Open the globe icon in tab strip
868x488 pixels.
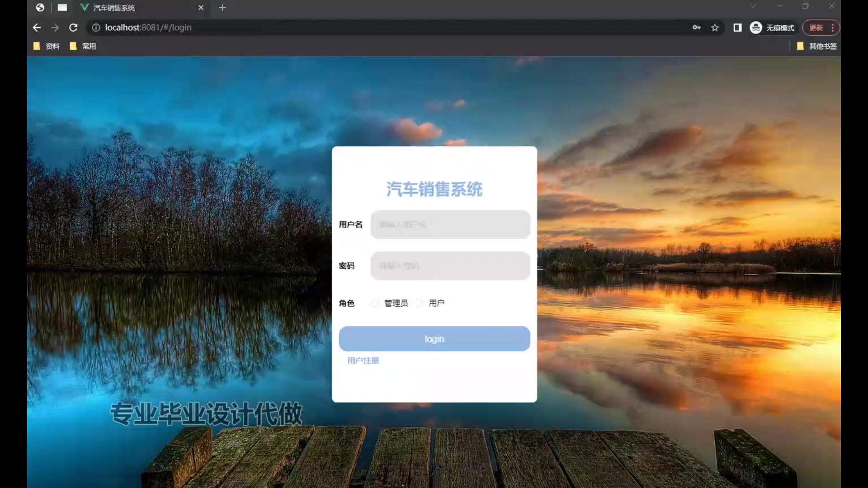click(x=40, y=7)
